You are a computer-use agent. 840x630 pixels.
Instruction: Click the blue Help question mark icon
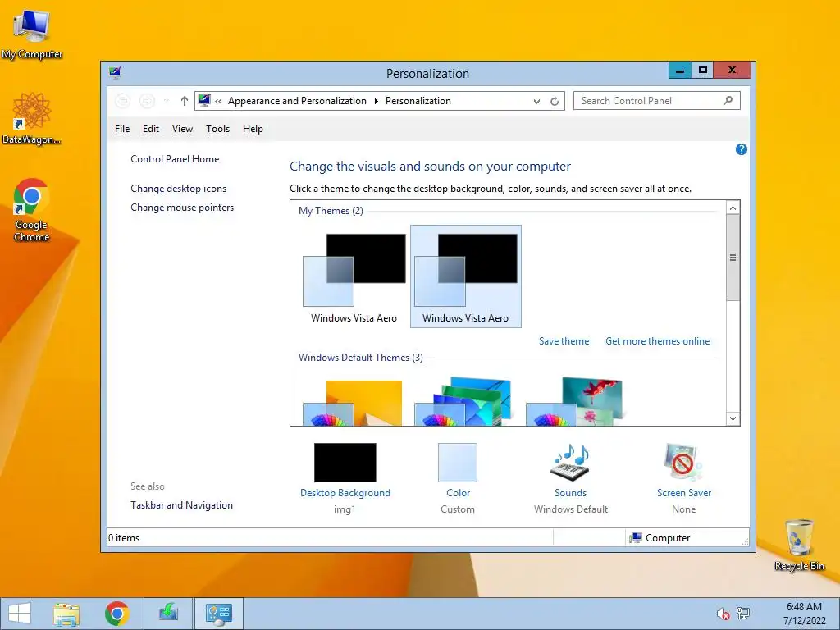pyautogui.click(x=742, y=149)
